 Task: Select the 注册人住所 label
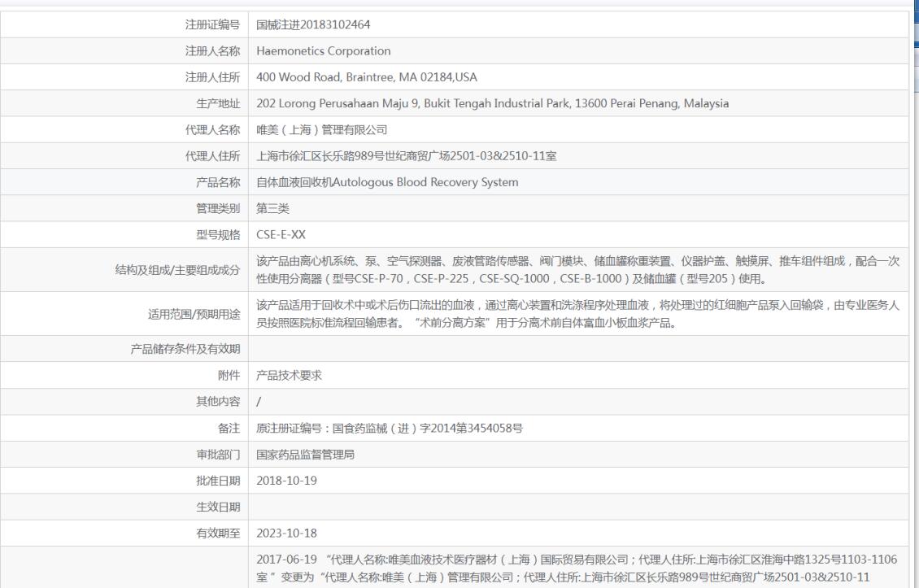(x=213, y=77)
